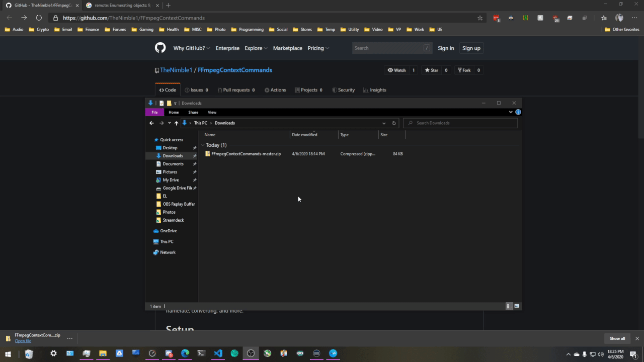The height and width of the screenshot is (362, 644).
Task: Open download item options ellipsis
Action: (x=70, y=338)
